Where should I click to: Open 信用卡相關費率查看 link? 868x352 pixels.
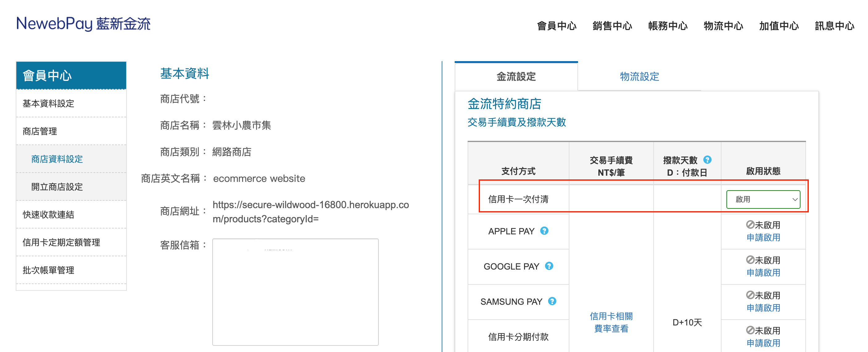click(611, 322)
